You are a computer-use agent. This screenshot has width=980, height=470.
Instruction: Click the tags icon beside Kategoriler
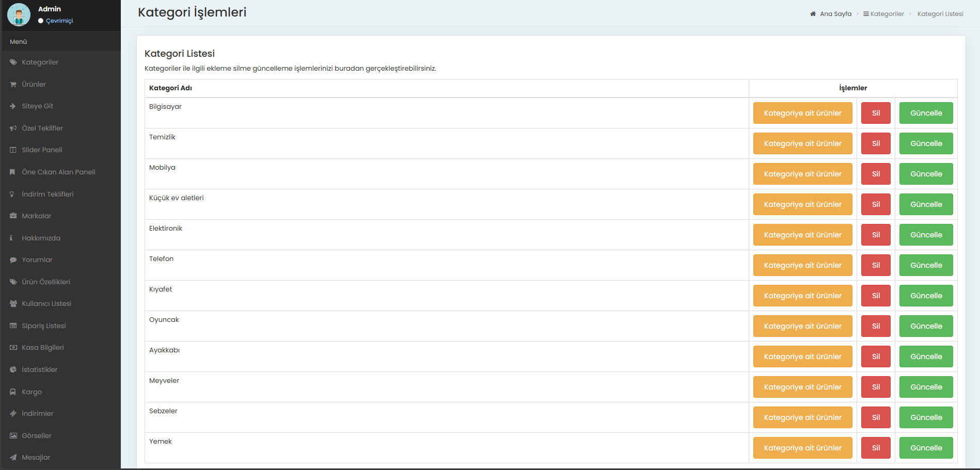(x=13, y=62)
